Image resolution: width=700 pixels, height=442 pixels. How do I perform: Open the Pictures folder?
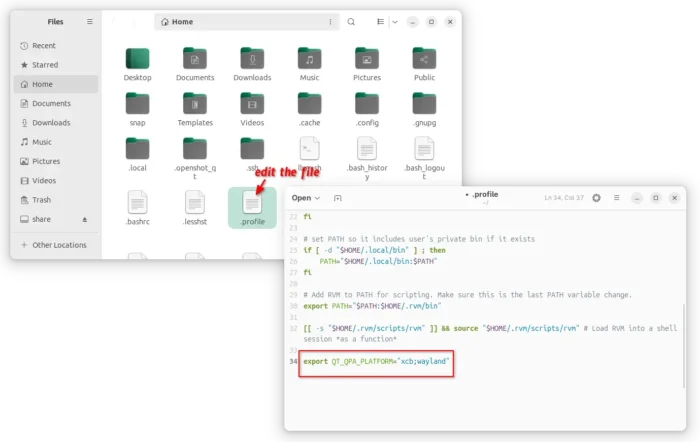click(x=367, y=58)
